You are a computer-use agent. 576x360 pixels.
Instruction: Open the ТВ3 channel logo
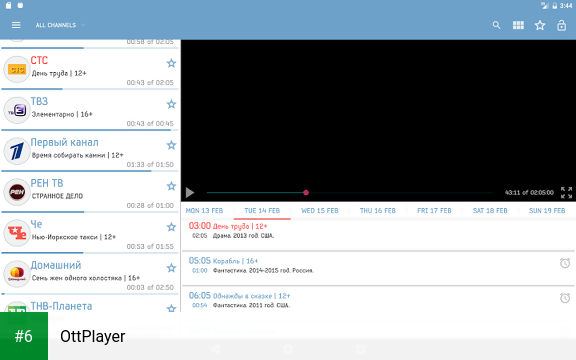(x=17, y=110)
